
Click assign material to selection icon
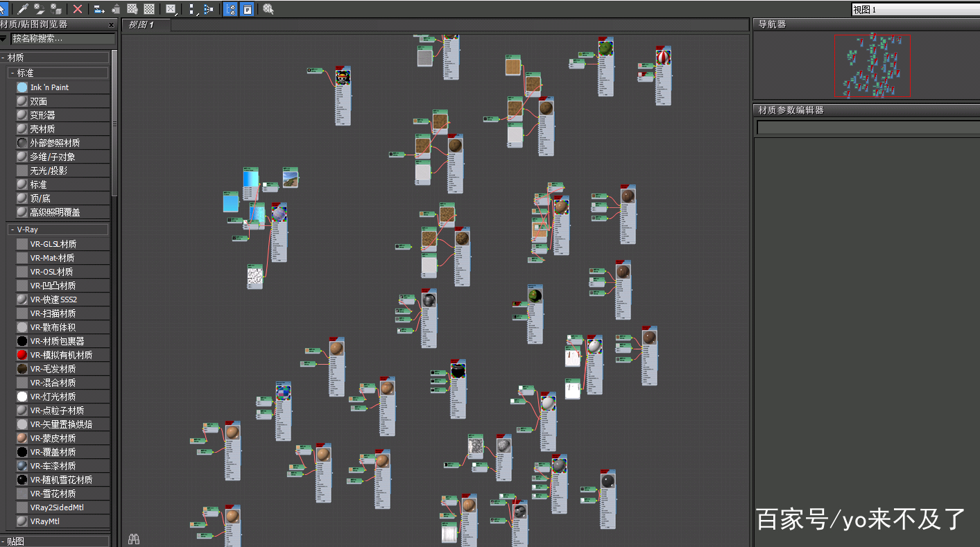[55, 9]
